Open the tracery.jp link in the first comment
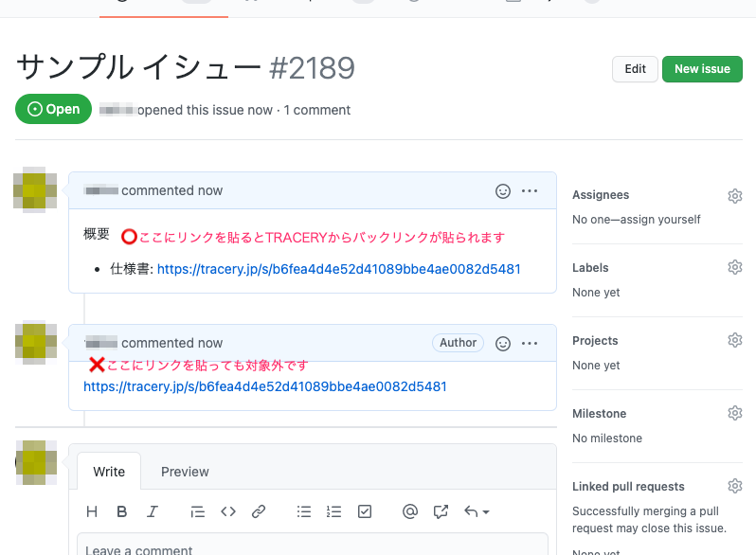 point(339,269)
